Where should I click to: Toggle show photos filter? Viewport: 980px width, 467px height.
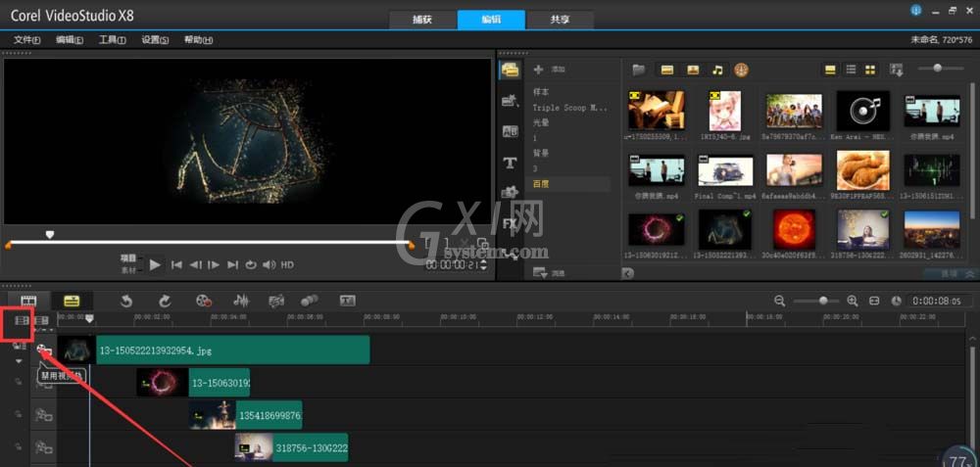pos(693,70)
